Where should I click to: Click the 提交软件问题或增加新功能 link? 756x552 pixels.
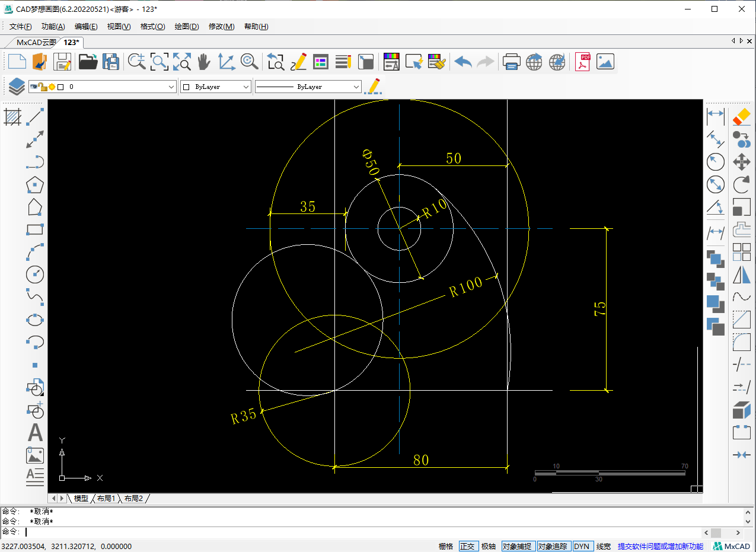(660, 546)
